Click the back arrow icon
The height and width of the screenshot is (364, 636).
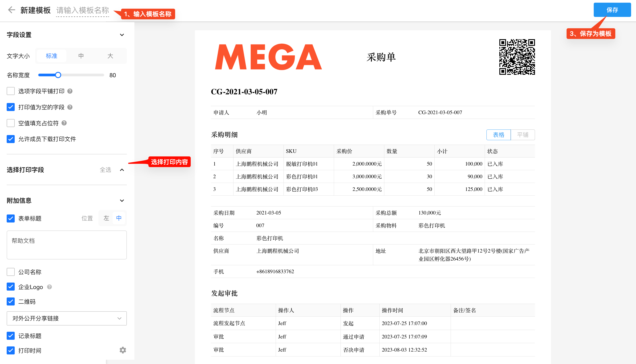(12, 10)
